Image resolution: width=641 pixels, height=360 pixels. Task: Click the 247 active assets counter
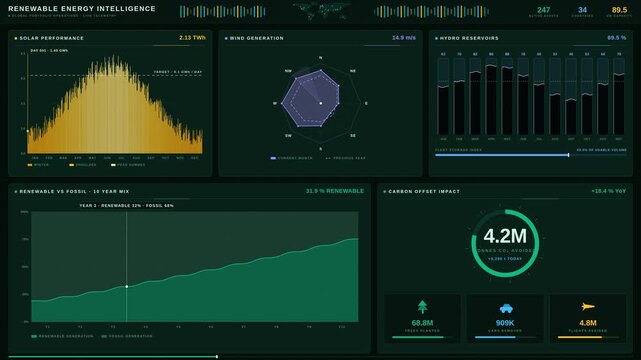(x=544, y=10)
